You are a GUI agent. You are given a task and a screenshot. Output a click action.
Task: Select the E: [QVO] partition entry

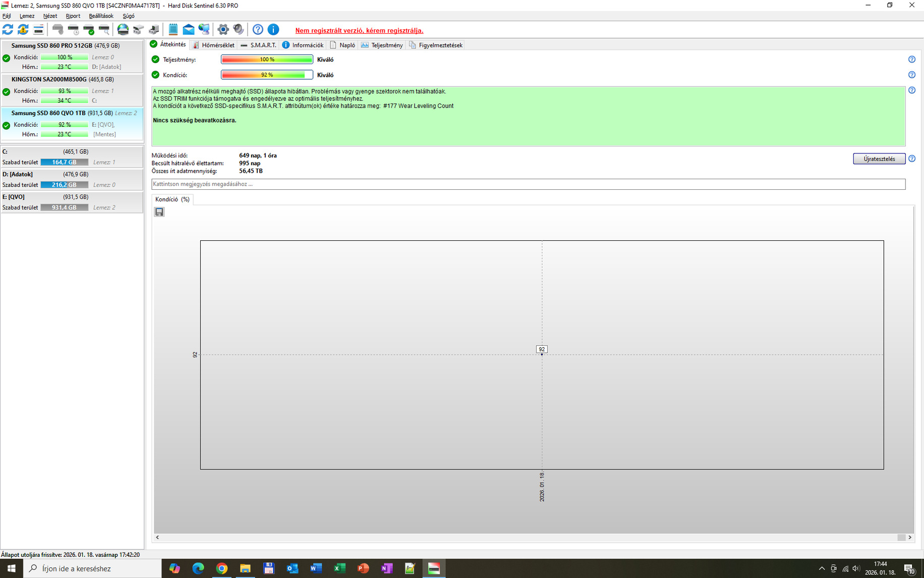(72, 202)
